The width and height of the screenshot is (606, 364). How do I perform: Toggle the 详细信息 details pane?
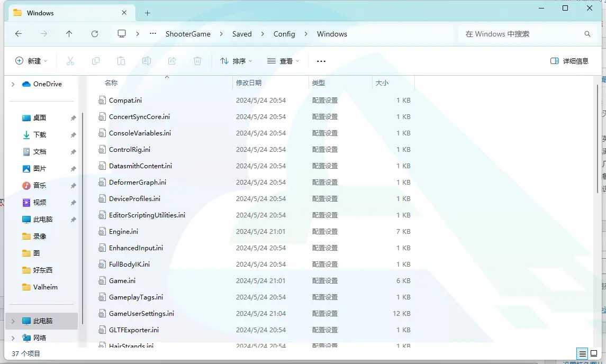(569, 61)
